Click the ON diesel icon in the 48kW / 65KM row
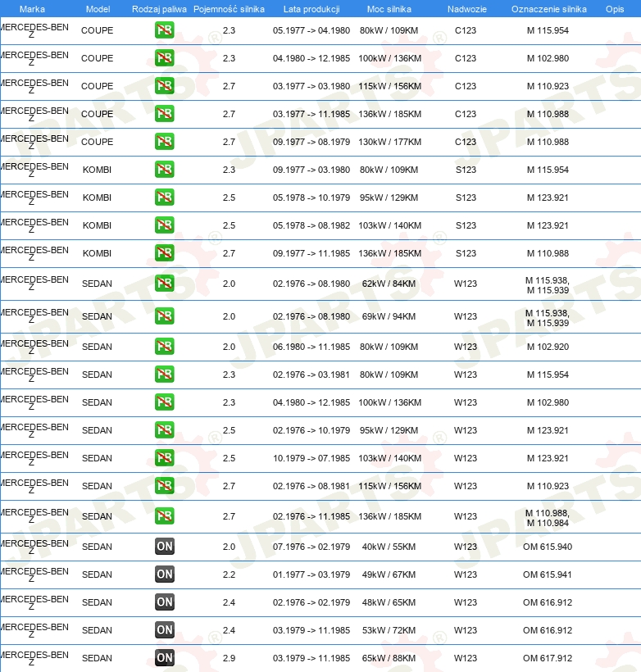This screenshot has width=641, height=672. [165, 602]
